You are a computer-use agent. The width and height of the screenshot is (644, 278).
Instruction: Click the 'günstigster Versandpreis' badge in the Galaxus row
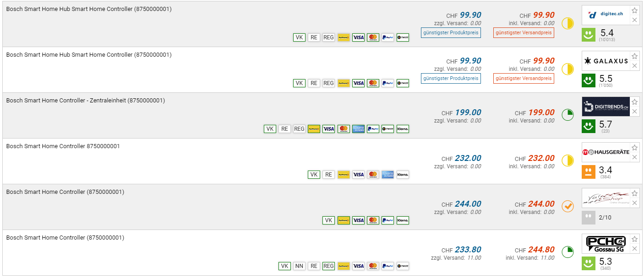click(x=524, y=78)
